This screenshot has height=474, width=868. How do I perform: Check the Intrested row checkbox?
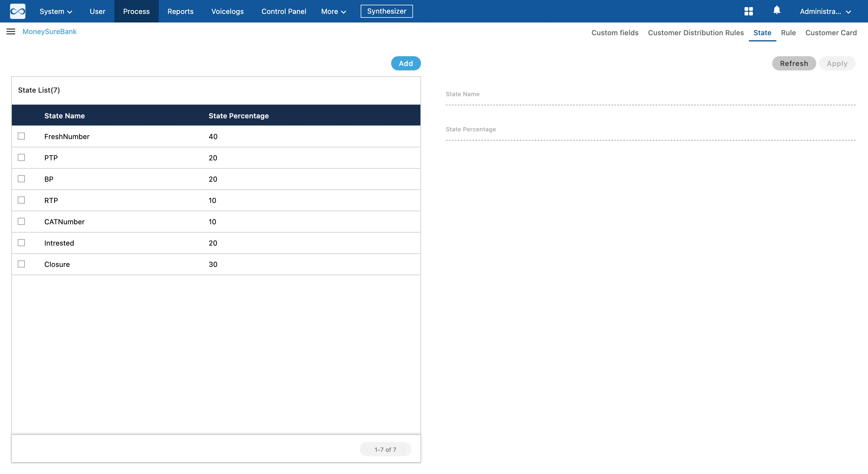[x=21, y=243]
